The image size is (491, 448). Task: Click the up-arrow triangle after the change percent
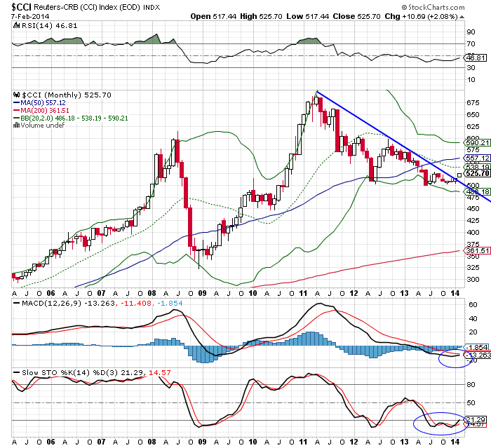point(462,17)
